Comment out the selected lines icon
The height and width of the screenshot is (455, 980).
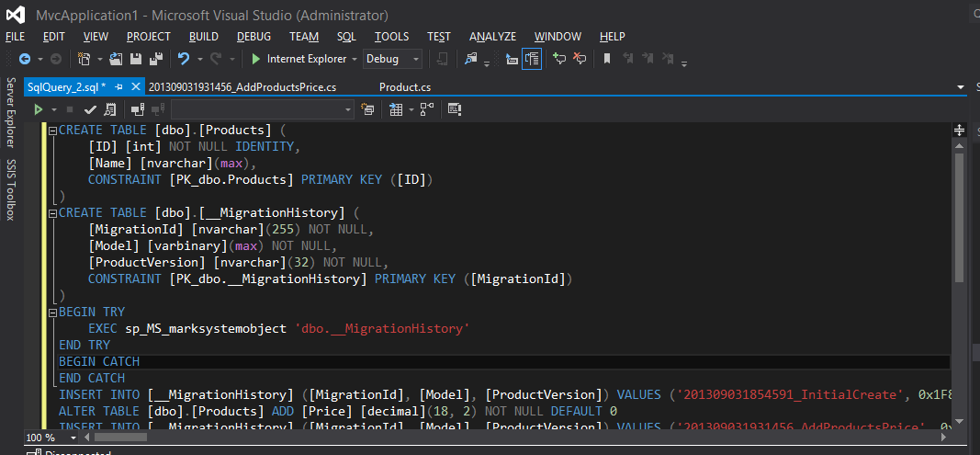pyautogui.click(x=559, y=59)
